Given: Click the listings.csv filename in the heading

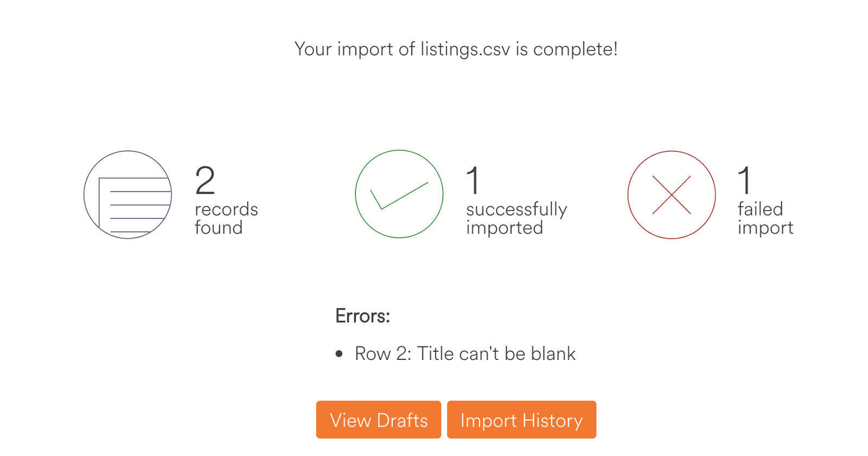Looking at the screenshot, I should coord(465,49).
